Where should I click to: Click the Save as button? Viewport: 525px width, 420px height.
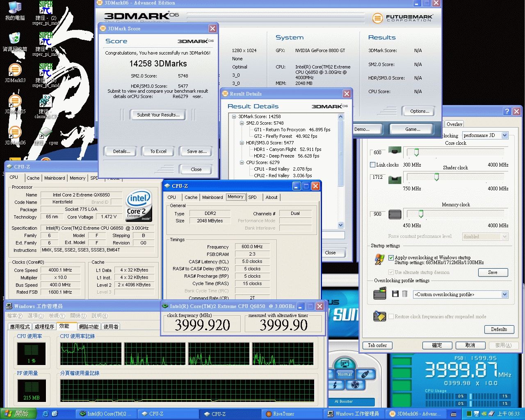coord(196,151)
